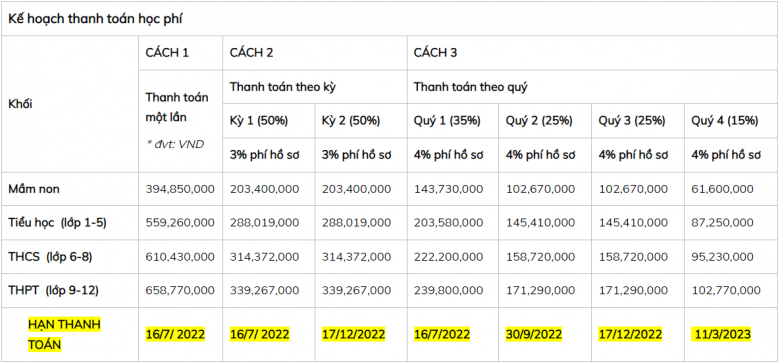Select Mầm non Quý 1 amount 143,730,000
Image resolution: width=780 pixels, height=364 pixels.
pos(448,189)
